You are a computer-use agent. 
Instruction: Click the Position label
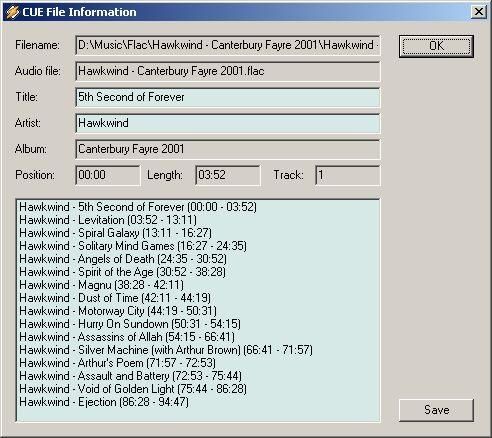coord(35,175)
